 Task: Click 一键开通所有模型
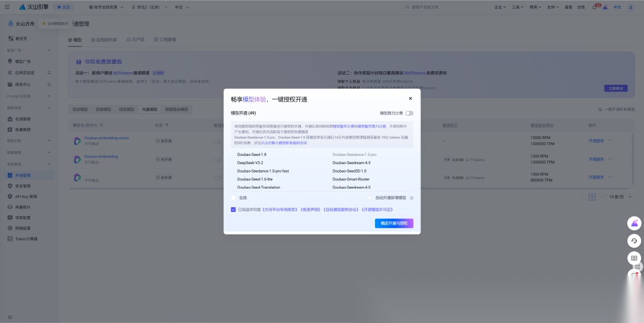click(x=616, y=109)
